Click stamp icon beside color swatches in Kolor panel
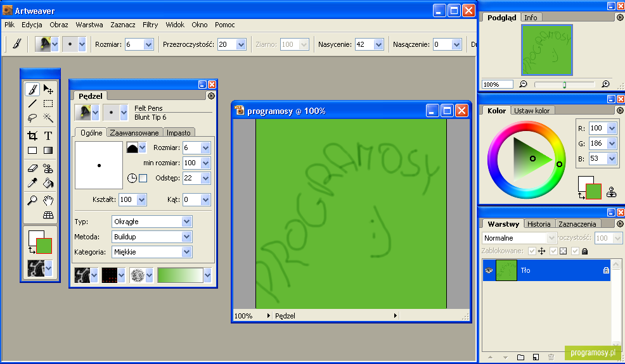Screen dimensions: 625x364 612,192
